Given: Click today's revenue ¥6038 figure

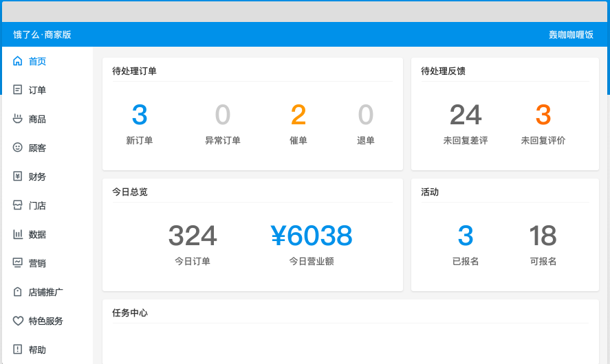Looking at the screenshot, I should click(312, 236).
